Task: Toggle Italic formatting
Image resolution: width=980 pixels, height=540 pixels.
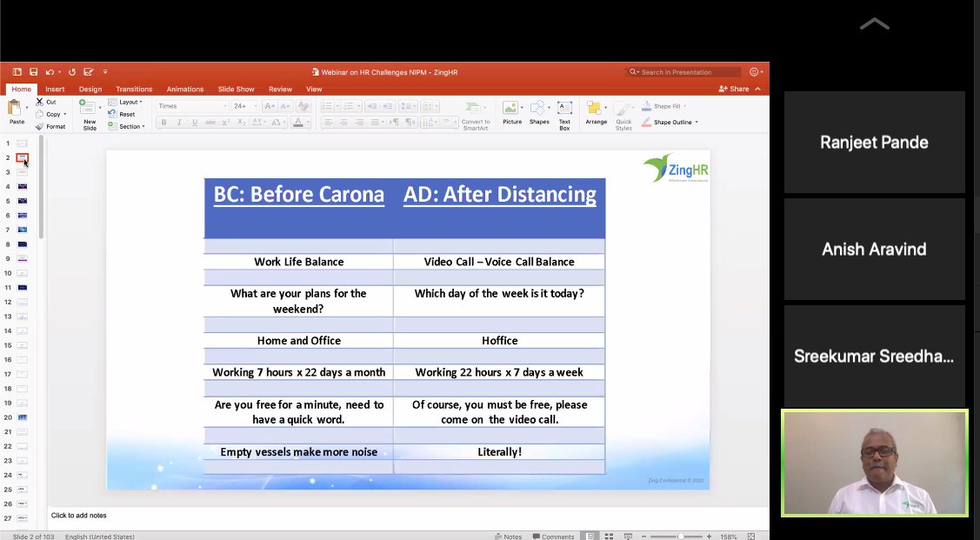Action: click(x=179, y=123)
